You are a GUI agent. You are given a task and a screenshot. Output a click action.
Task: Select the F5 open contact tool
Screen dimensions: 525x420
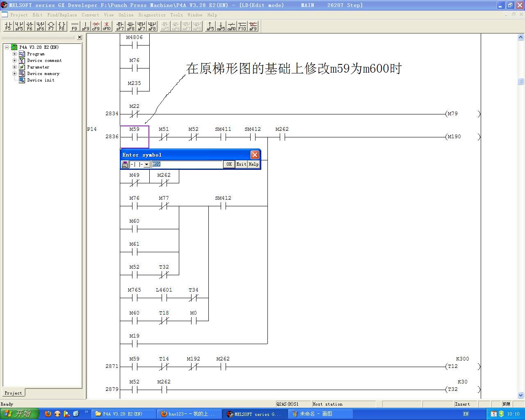coord(8,26)
